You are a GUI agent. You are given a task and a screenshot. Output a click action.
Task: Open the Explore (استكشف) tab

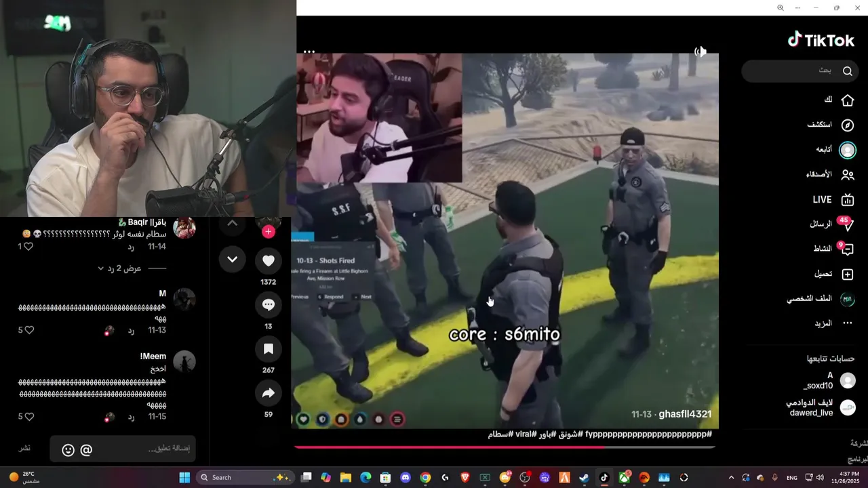coord(831,125)
